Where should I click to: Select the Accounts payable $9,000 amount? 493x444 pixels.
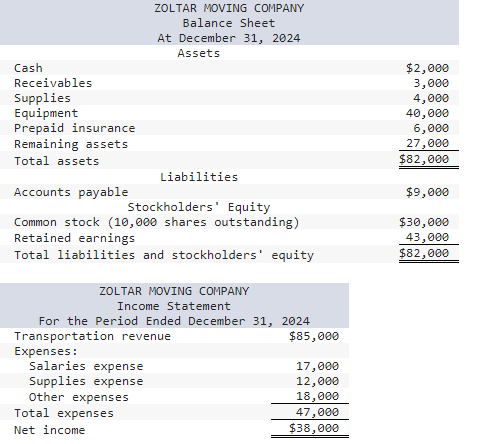[427, 192]
